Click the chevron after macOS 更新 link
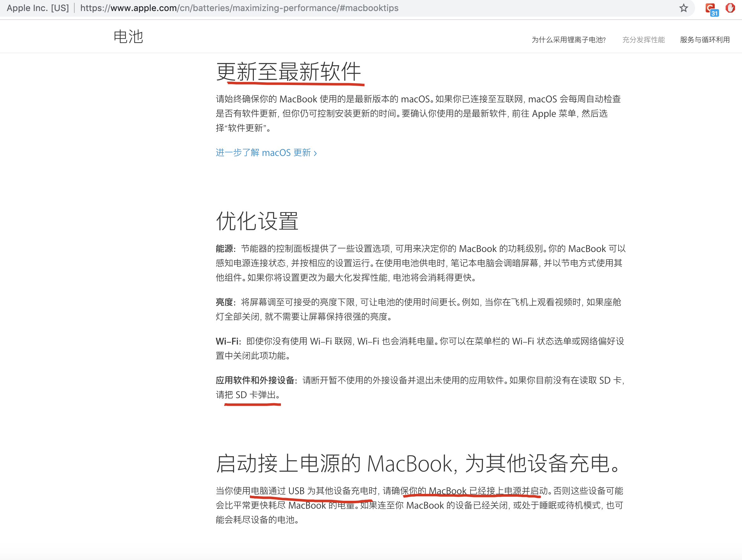Viewport: 742px width, 560px height. coord(315,154)
